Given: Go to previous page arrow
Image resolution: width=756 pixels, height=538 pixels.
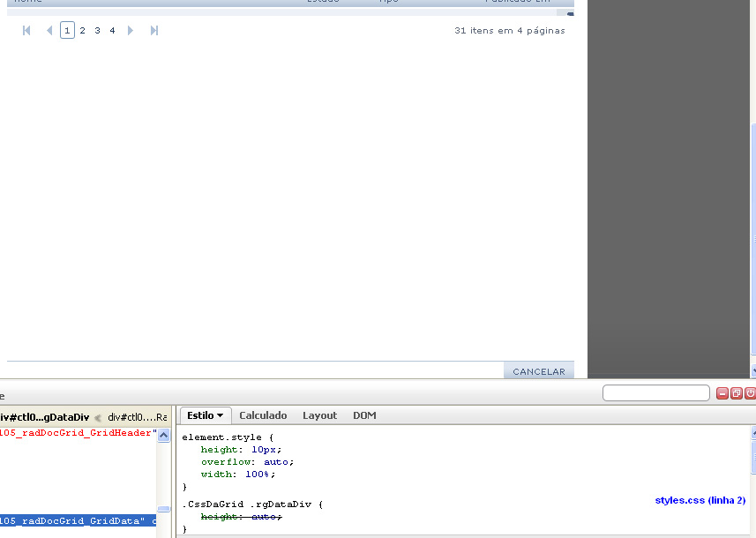Looking at the screenshot, I should pyautogui.click(x=49, y=30).
